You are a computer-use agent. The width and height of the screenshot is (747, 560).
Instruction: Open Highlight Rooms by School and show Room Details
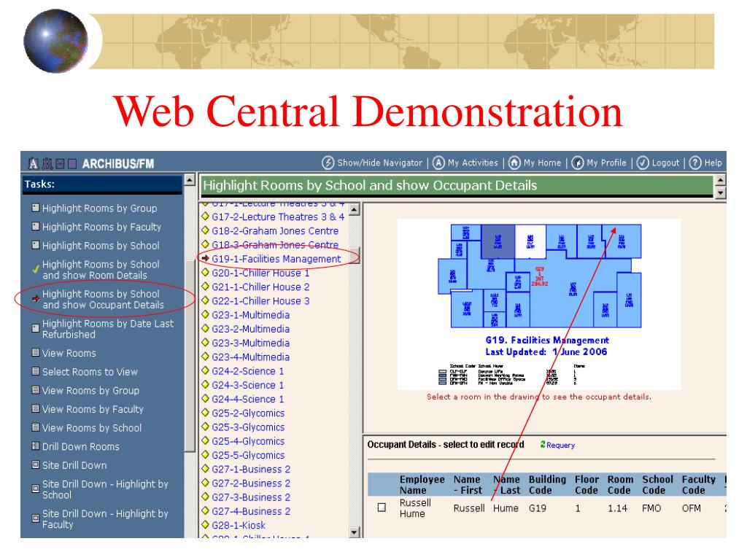pyautogui.click(x=101, y=270)
